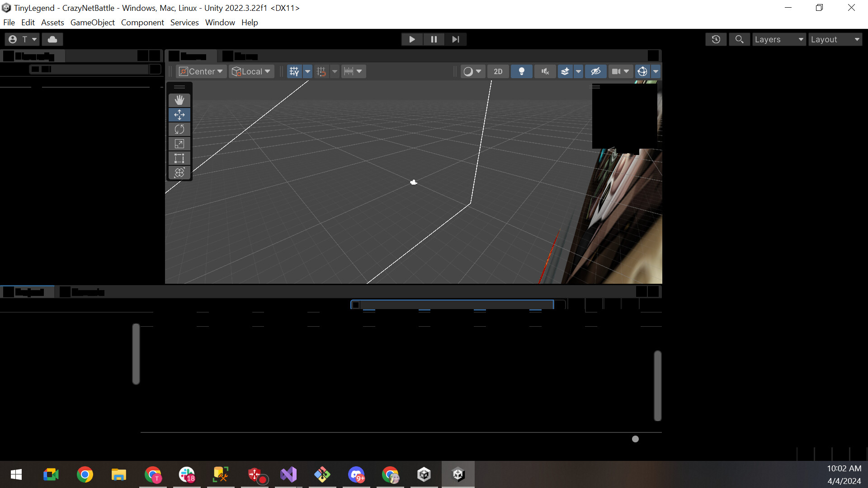Open the Search window via magnifier icon
868x488 pixels.
739,39
